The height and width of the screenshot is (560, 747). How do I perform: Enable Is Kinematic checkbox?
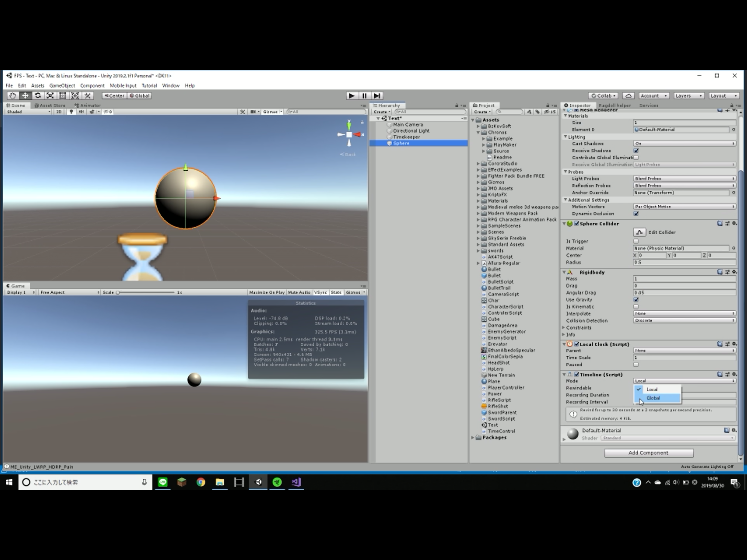(636, 307)
